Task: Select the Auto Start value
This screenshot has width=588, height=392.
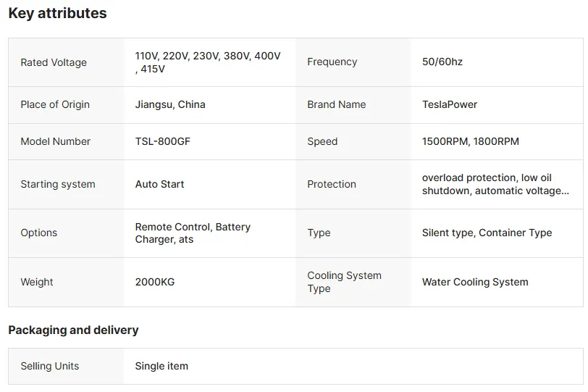Action: point(160,184)
